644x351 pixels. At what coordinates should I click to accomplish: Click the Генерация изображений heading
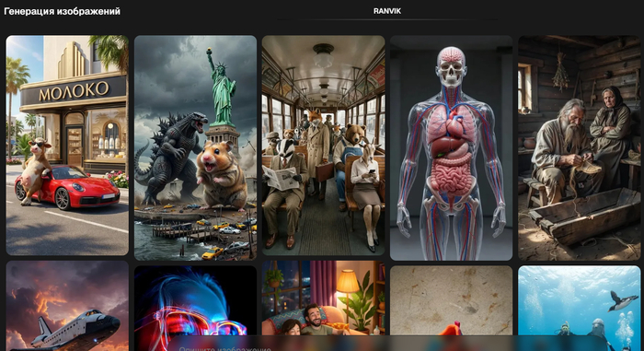coord(62,12)
